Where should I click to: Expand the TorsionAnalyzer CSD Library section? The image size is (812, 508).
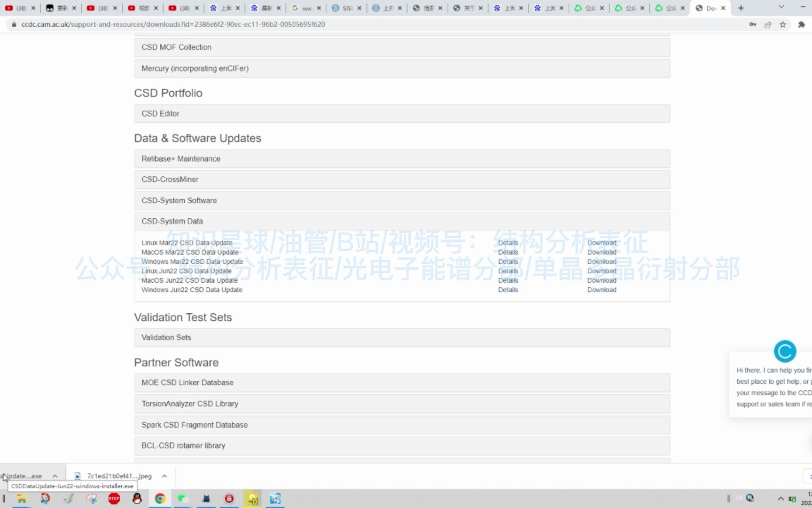(402, 404)
